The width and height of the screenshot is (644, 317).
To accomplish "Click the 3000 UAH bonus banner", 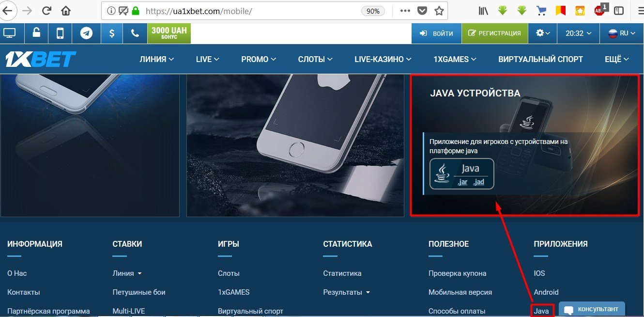I will point(169,33).
